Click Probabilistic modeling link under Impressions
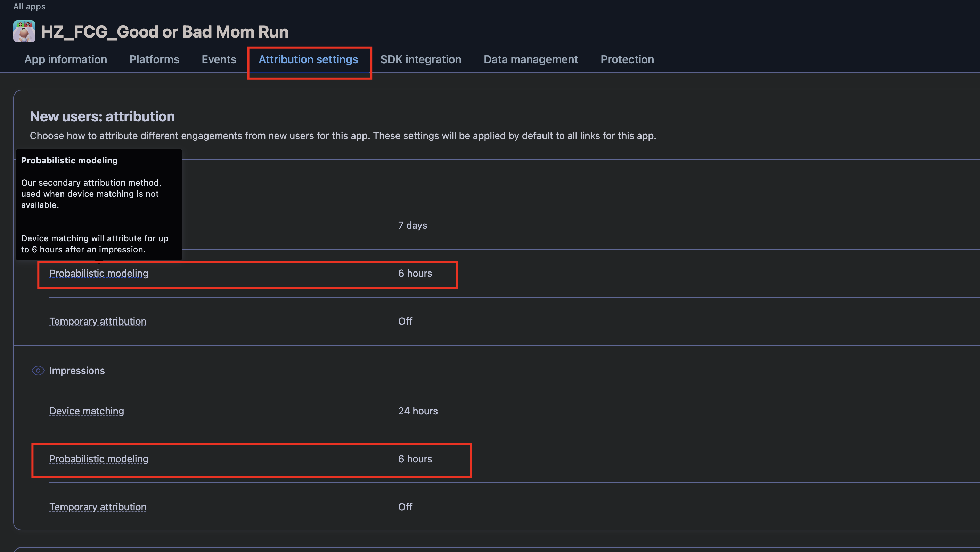 (x=99, y=459)
